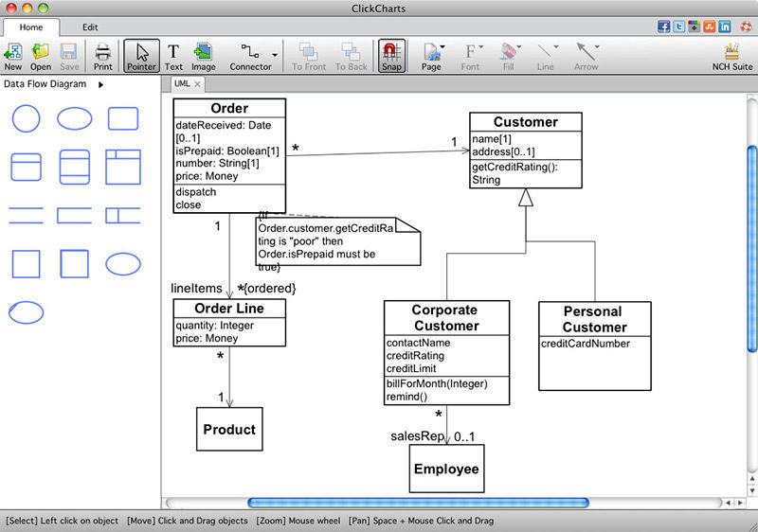The width and height of the screenshot is (758, 532).
Task: Select the Home tab
Action: tap(31, 27)
